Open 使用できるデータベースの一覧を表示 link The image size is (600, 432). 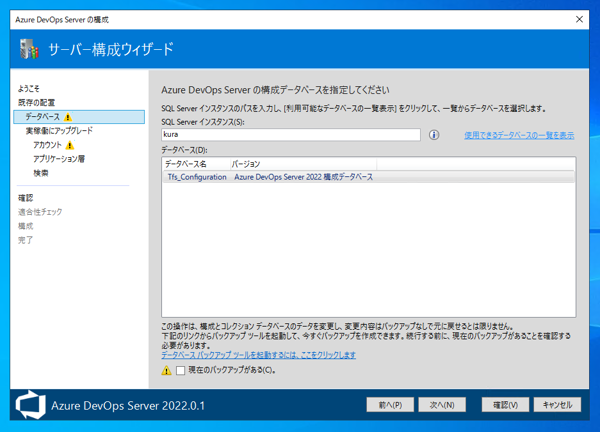[x=519, y=135]
